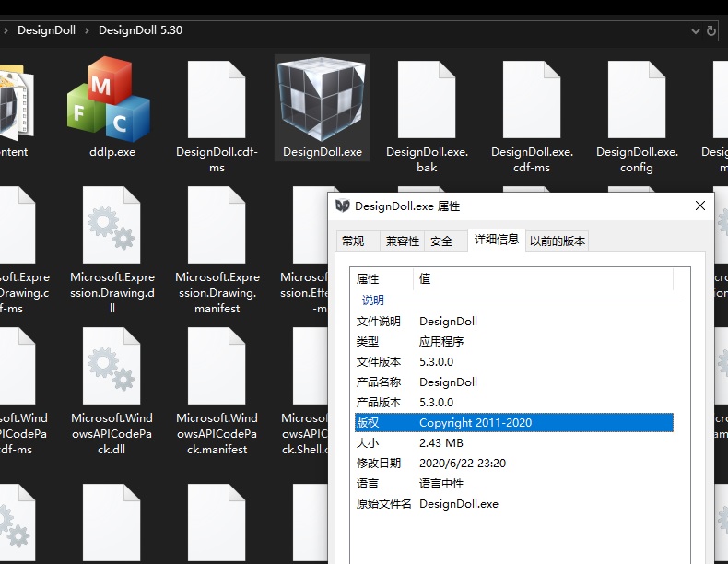This screenshot has height=564, width=728.
Task: Switch to the 详细信息 tab
Action: [497, 240]
